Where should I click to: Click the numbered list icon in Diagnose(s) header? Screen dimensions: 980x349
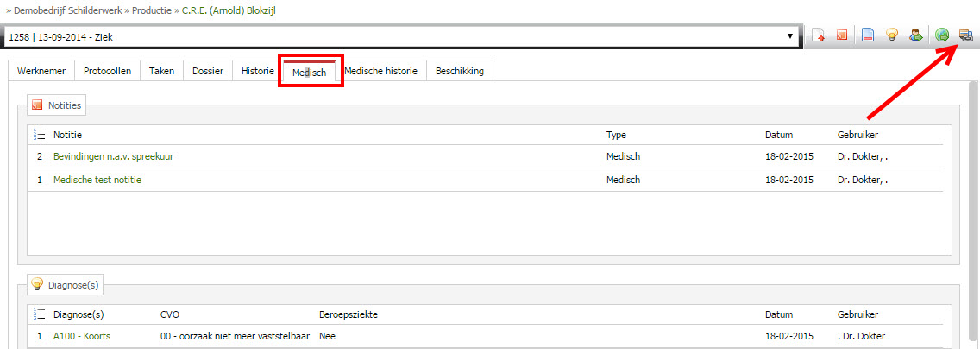click(x=40, y=314)
